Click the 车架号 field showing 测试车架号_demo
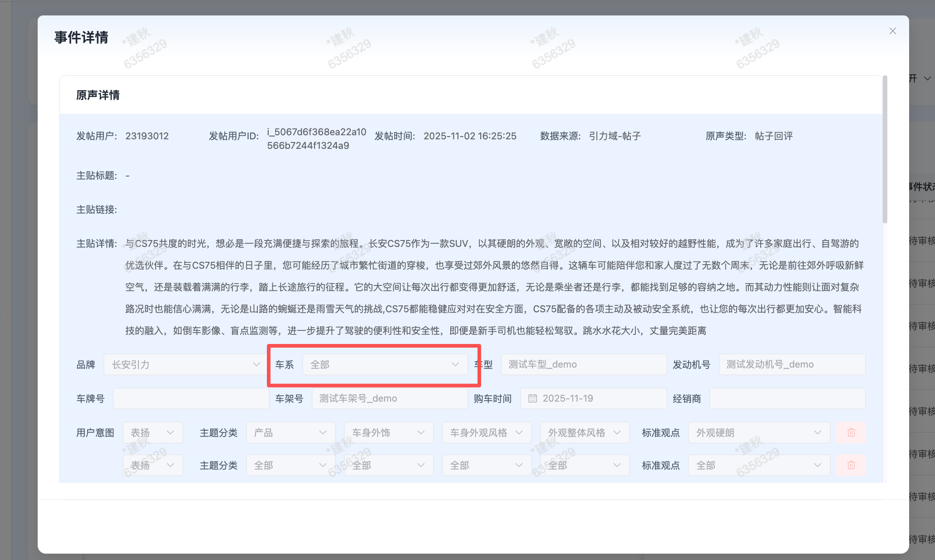The image size is (935, 560). pos(389,398)
